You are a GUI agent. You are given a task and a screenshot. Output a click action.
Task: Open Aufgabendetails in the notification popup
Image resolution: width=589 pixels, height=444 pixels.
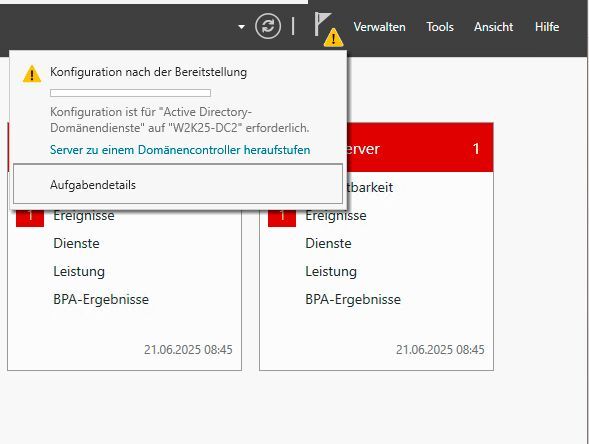coord(178,184)
